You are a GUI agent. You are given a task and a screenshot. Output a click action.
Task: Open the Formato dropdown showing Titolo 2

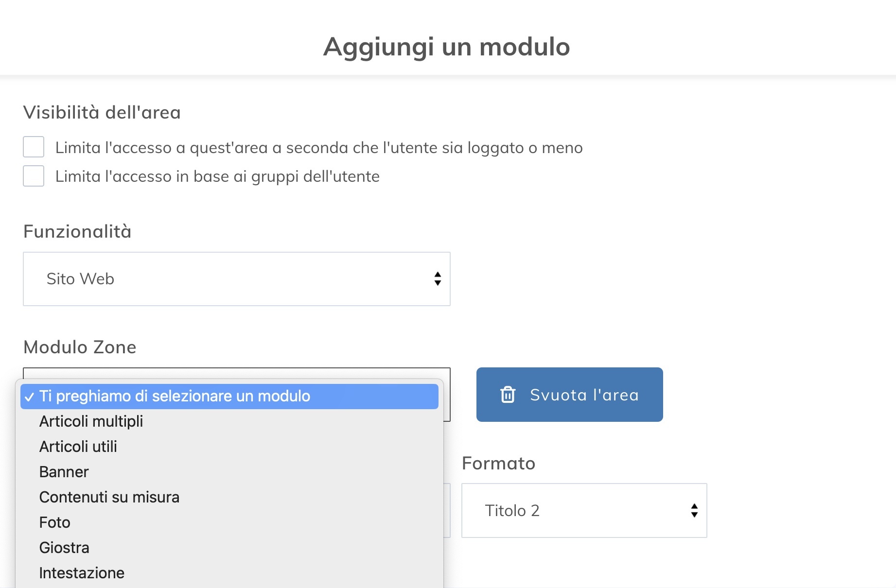(584, 511)
